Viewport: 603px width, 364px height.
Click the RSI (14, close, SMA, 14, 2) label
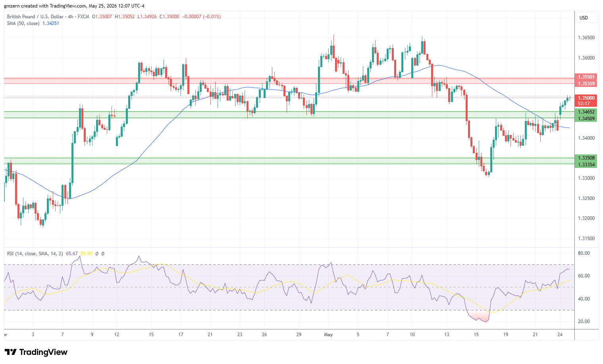[35, 254]
